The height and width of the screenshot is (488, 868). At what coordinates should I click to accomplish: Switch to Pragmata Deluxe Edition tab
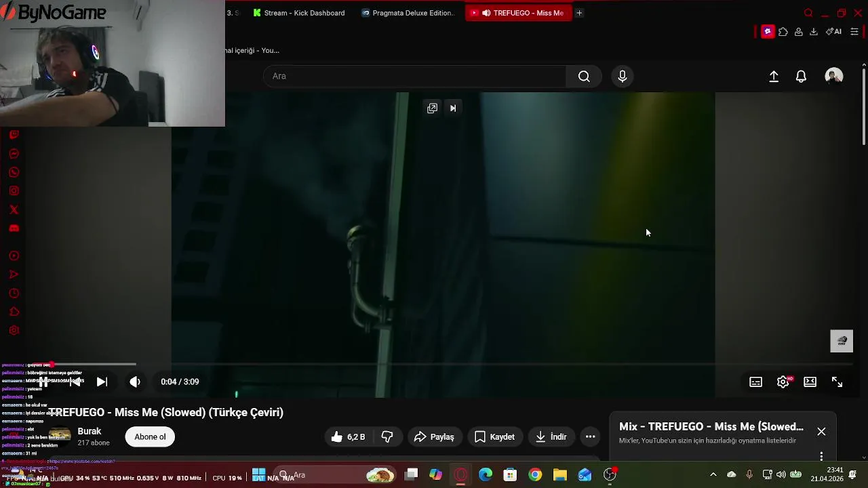409,13
